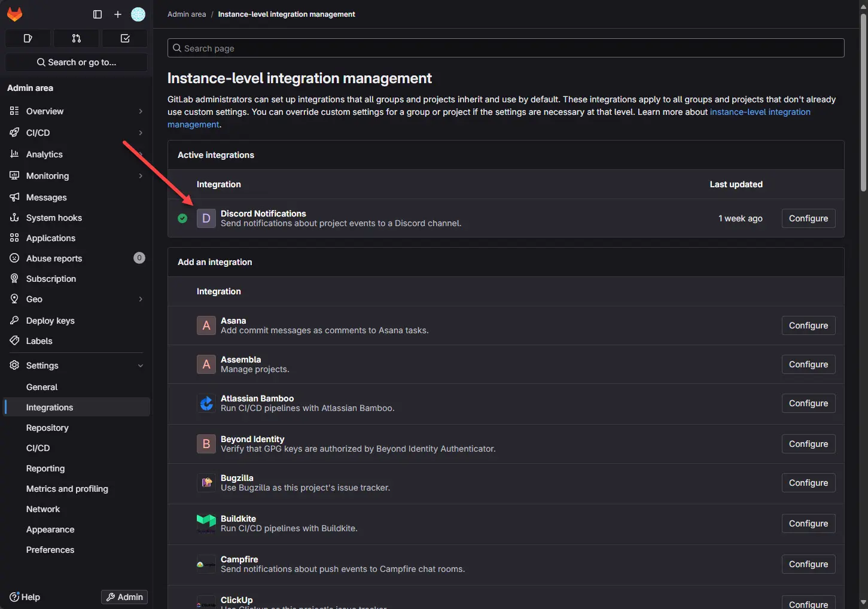Open the instance-level integration management link
Screen dimensions: 868x609
tap(760, 112)
